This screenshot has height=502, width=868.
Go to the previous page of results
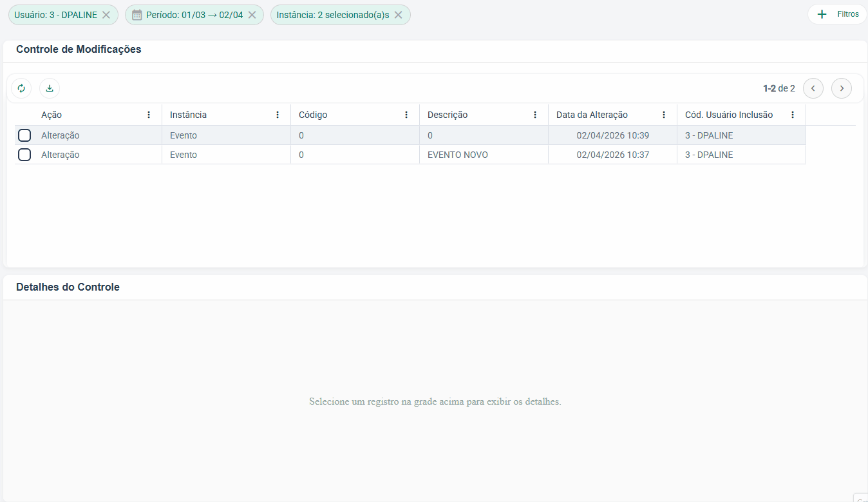click(813, 88)
